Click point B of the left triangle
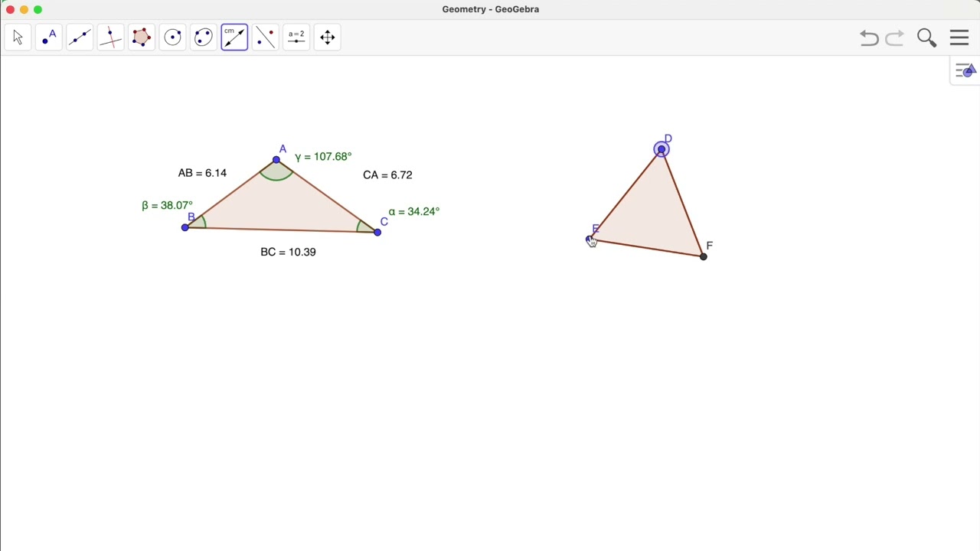Viewport: 980px width, 551px height. tap(185, 227)
